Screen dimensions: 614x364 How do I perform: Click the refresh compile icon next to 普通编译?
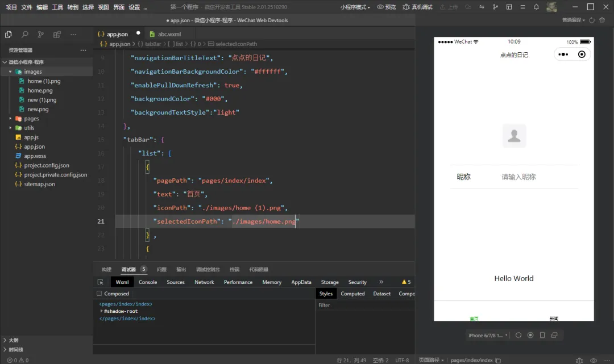coord(592,20)
